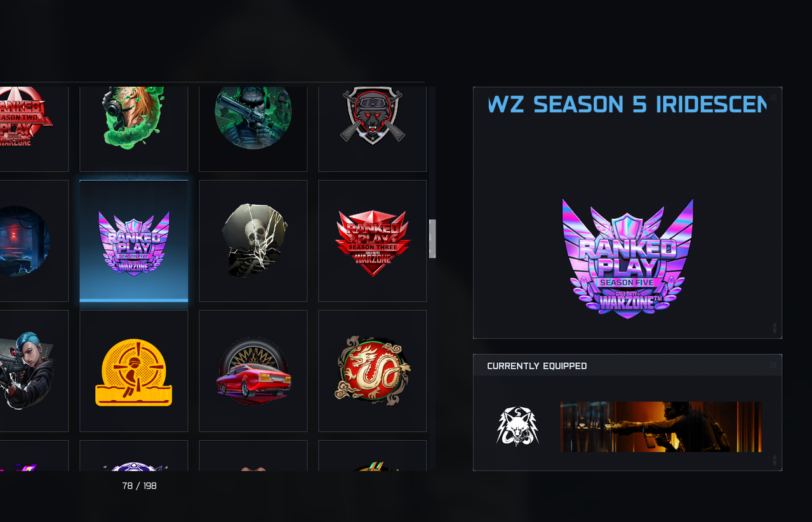This screenshot has height=522, width=812.
Task: Click the WZ Season 5 Iridescent title
Action: pyautogui.click(x=627, y=105)
